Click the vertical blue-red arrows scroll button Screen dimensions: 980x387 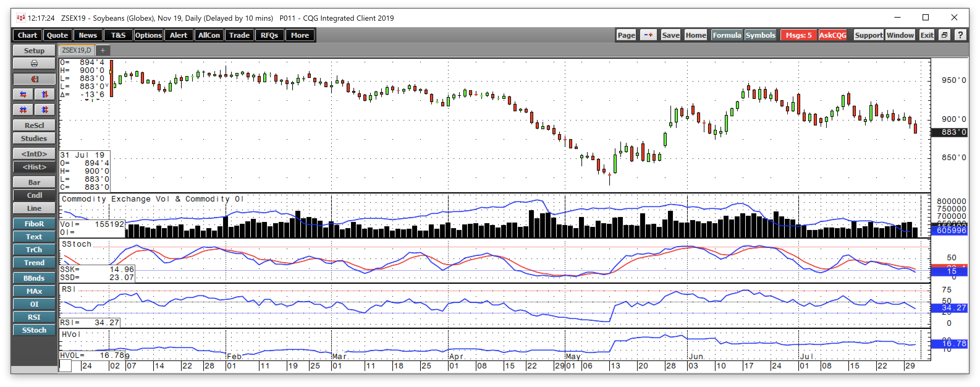[45, 94]
